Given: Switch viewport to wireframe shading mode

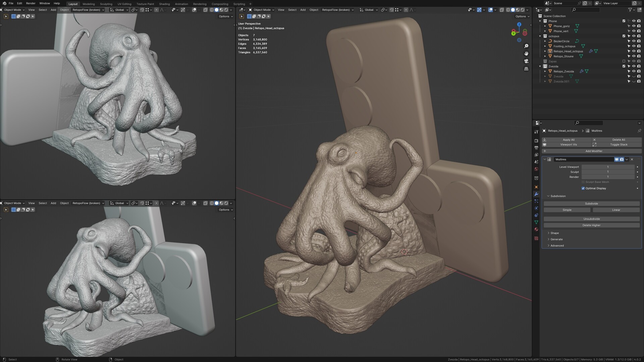Looking at the screenshot, I should [508, 10].
